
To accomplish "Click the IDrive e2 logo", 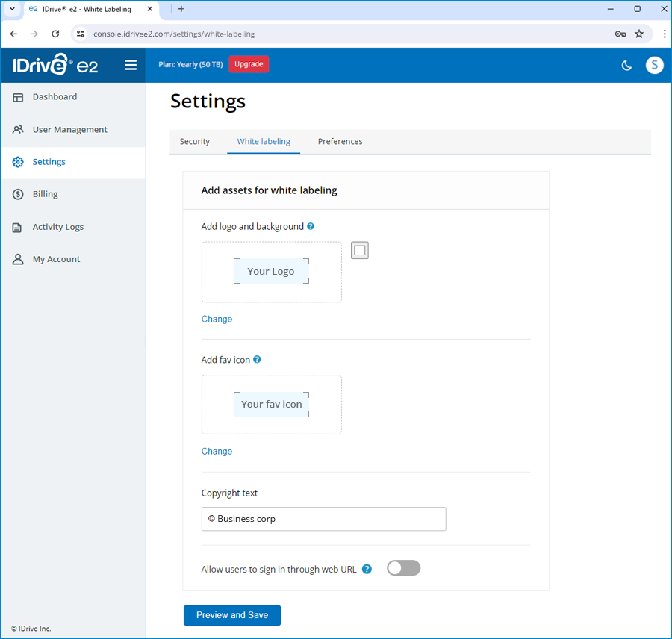I will [x=55, y=65].
